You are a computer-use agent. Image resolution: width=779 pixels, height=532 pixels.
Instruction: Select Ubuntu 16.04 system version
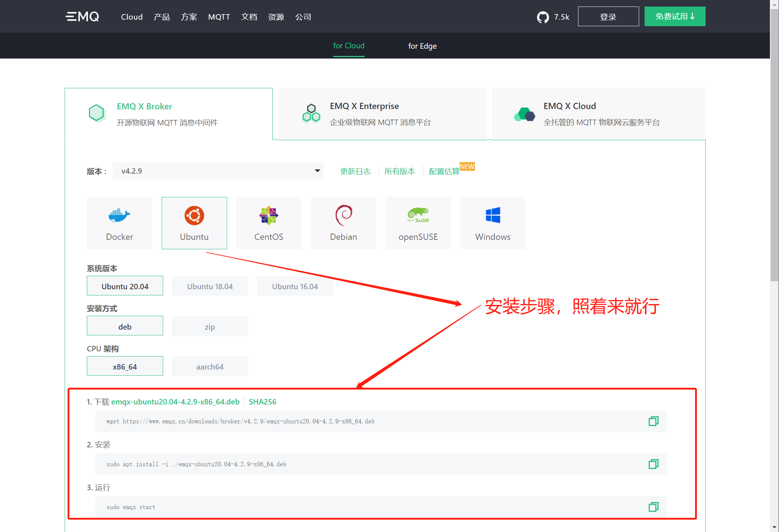tap(295, 286)
